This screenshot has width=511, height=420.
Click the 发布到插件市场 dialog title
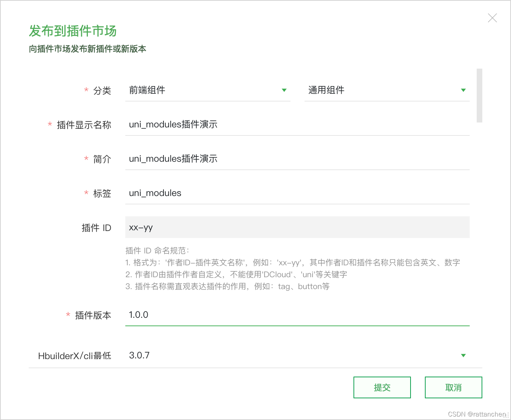point(72,31)
